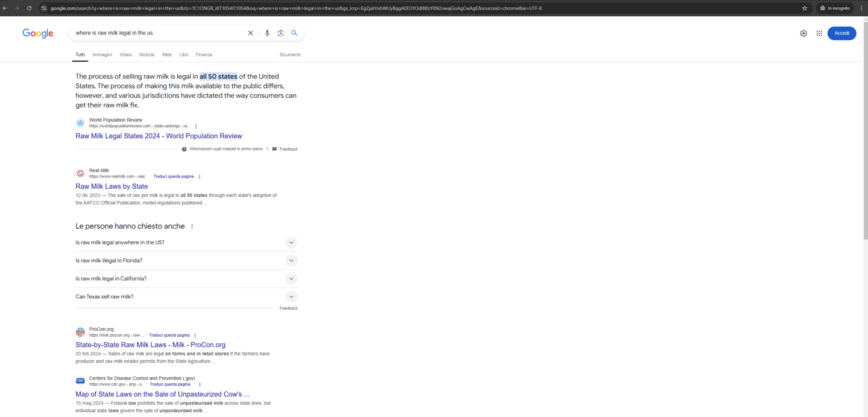This screenshot has width=868, height=417.
Task: Click the Accedi sign-in button
Action: 841,33
